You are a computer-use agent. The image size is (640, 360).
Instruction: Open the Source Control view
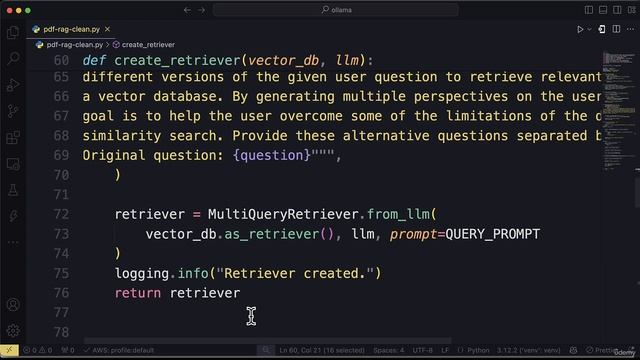13,111
